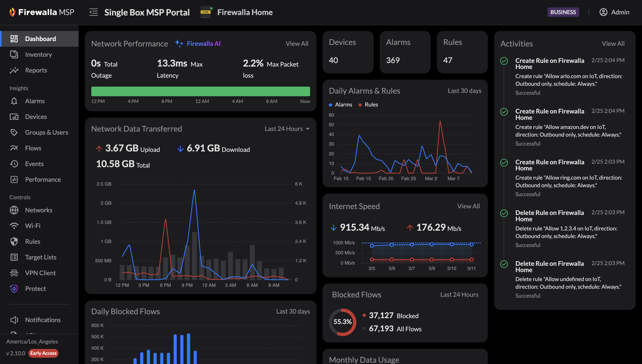The image size is (642, 364).
Task: Click View All in Activities panel
Action: tap(613, 44)
